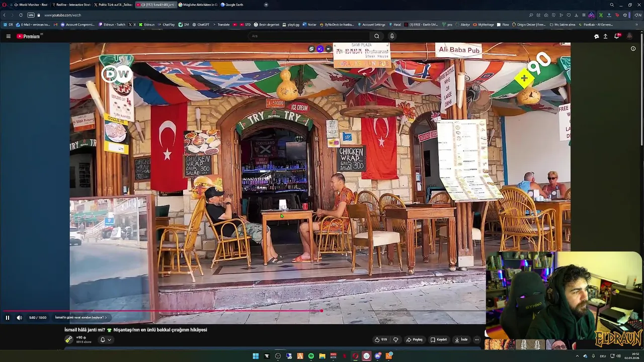Pause the YouTube video

click(8, 318)
